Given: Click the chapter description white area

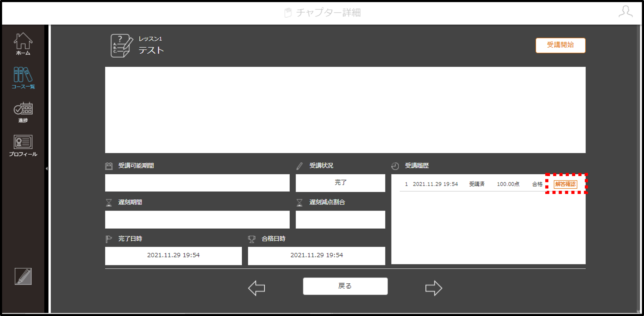Looking at the screenshot, I should (x=345, y=110).
